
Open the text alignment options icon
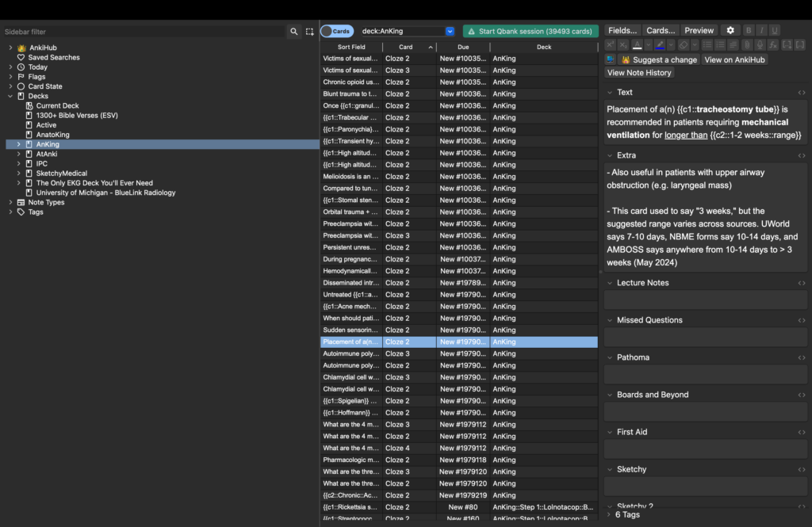[x=733, y=45]
